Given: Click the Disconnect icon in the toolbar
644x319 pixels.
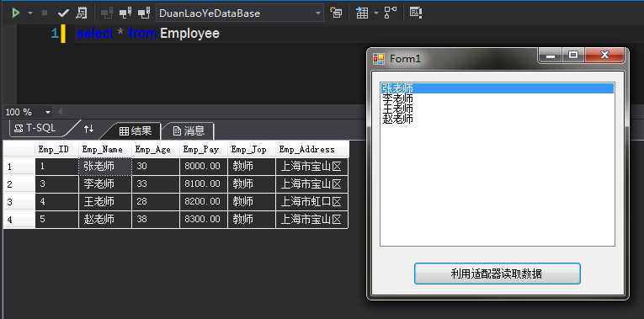Looking at the screenshot, I should (125, 13).
